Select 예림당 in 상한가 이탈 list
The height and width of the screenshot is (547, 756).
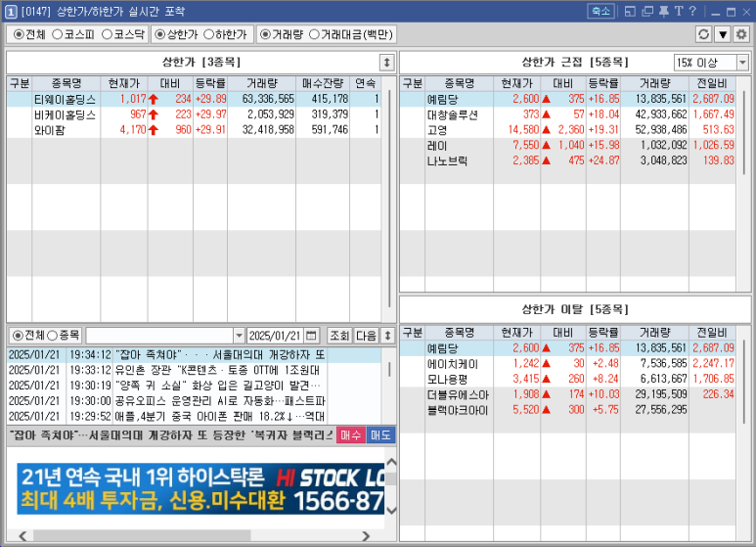[568, 347]
